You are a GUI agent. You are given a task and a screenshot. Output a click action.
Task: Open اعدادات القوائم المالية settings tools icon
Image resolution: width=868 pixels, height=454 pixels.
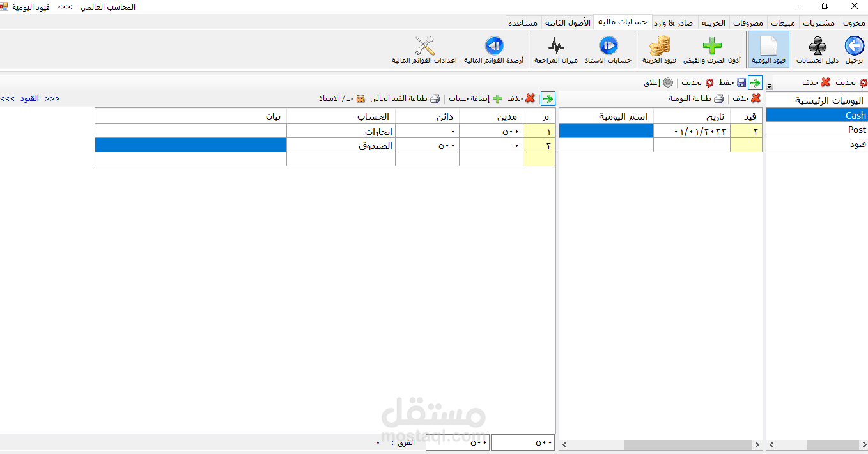pos(424,49)
